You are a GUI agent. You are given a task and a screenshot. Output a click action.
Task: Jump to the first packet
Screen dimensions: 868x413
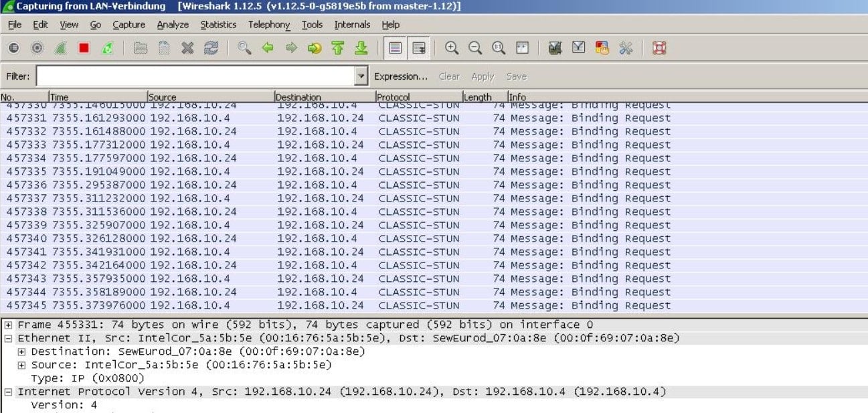click(x=338, y=48)
